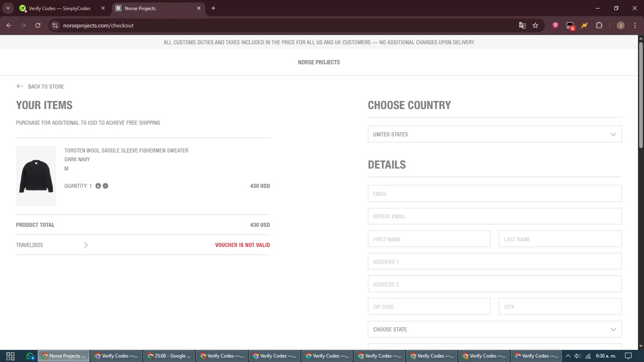This screenshot has width=644, height=362.
Task: Open the 25:08 Google taskbar window
Action: (169, 356)
